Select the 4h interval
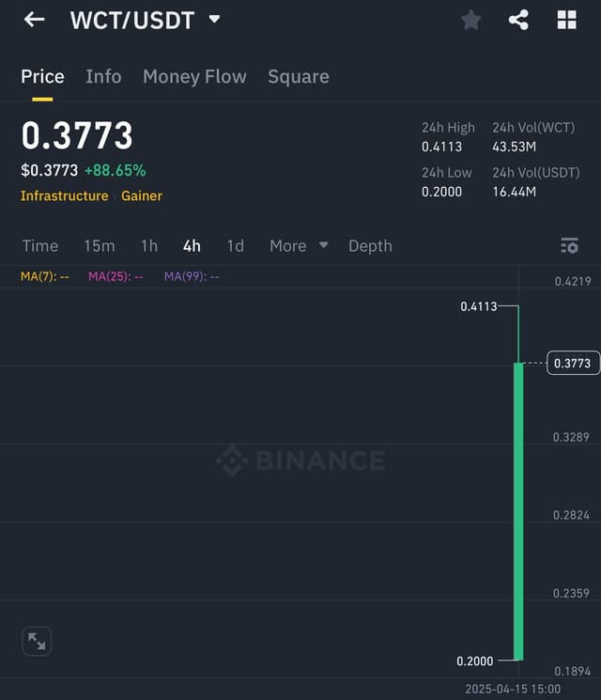Viewport: 601px width, 700px height. click(x=192, y=246)
